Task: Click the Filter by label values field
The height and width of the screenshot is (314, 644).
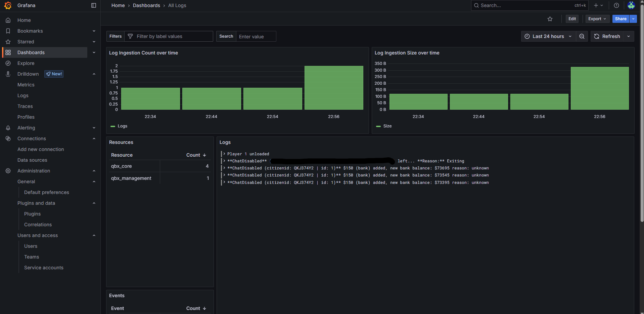Action: (x=169, y=36)
